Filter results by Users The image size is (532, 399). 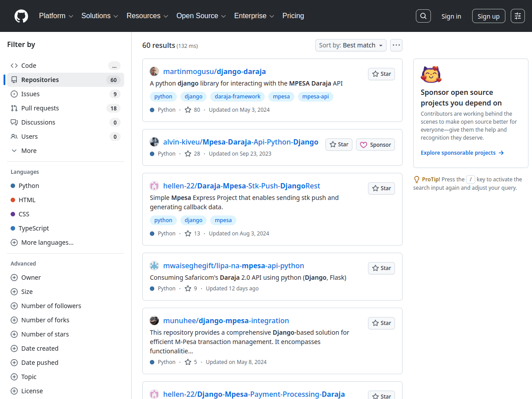point(66,137)
